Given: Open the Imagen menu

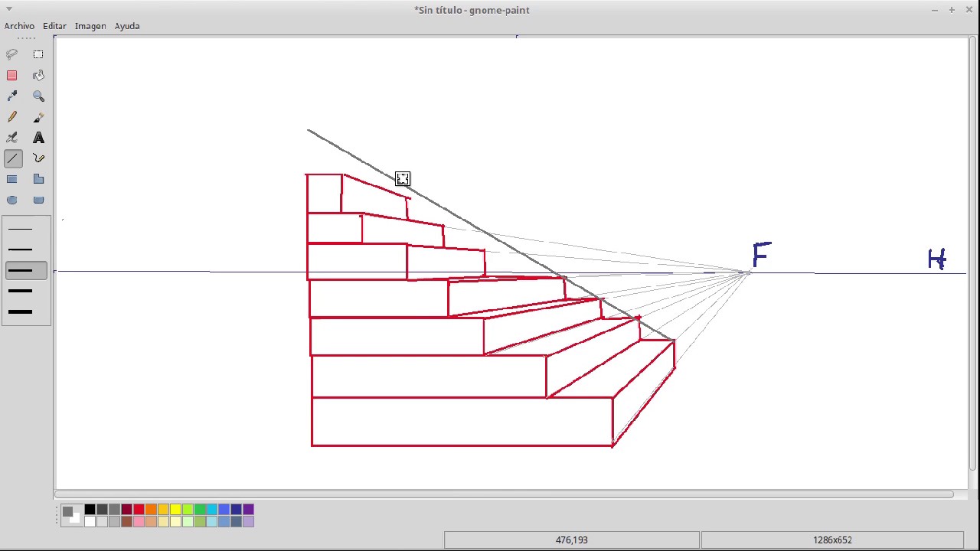Looking at the screenshot, I should point(90,26).
